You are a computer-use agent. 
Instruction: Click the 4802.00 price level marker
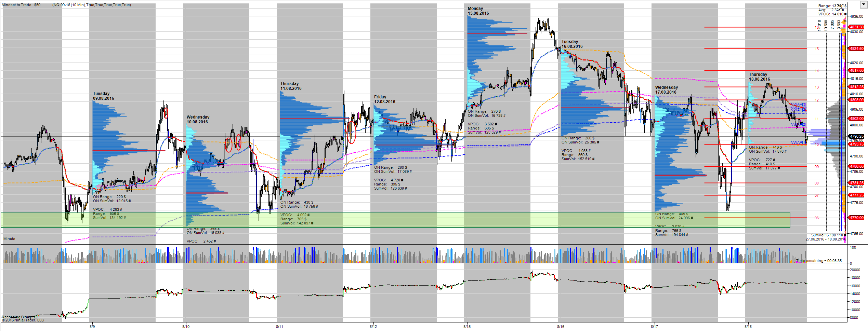(857, 119)
